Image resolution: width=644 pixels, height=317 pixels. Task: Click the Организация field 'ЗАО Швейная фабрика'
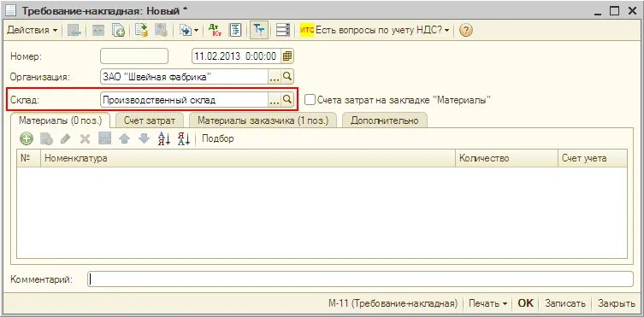(x=184, y=76)
